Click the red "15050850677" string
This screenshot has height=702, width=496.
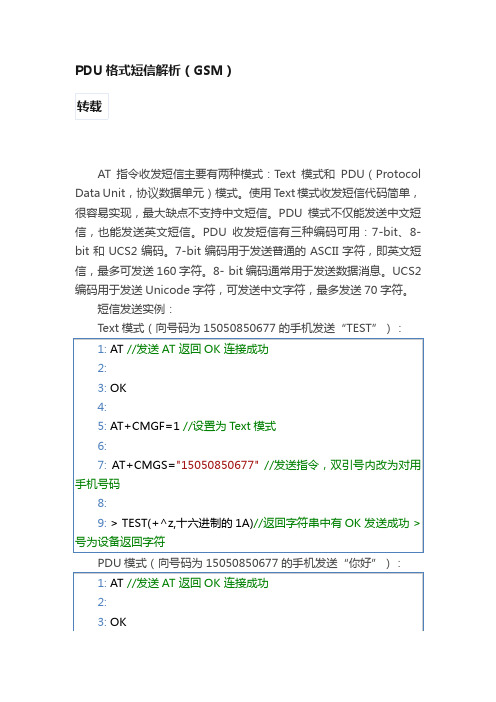click(217, 465)
